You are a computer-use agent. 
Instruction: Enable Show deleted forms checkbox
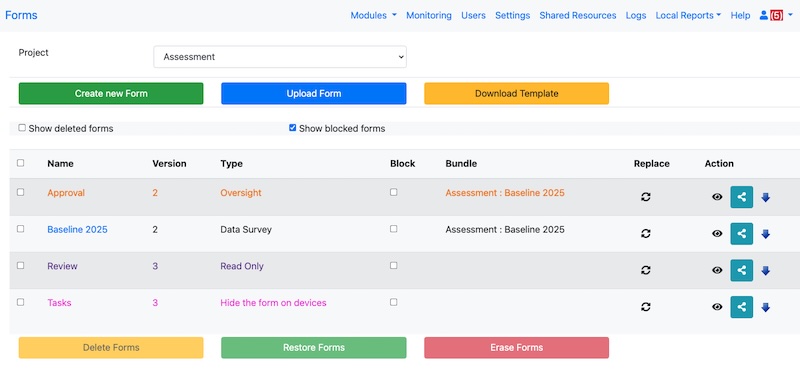coord(22,128)
